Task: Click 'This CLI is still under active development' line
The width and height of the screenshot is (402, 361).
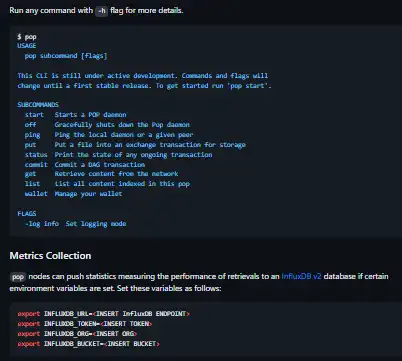Action: [143, 76]
